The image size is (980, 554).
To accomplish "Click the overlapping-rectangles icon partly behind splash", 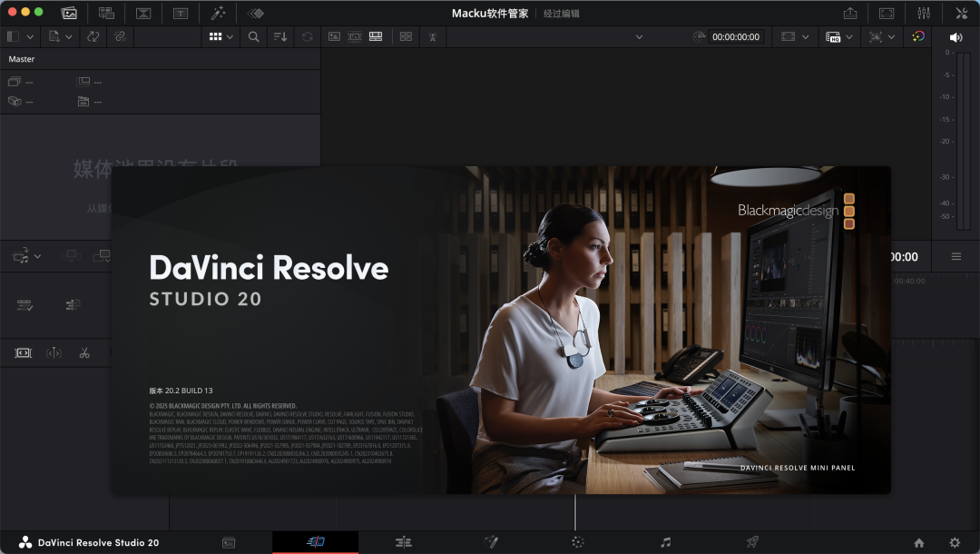I will coord(102,256).
